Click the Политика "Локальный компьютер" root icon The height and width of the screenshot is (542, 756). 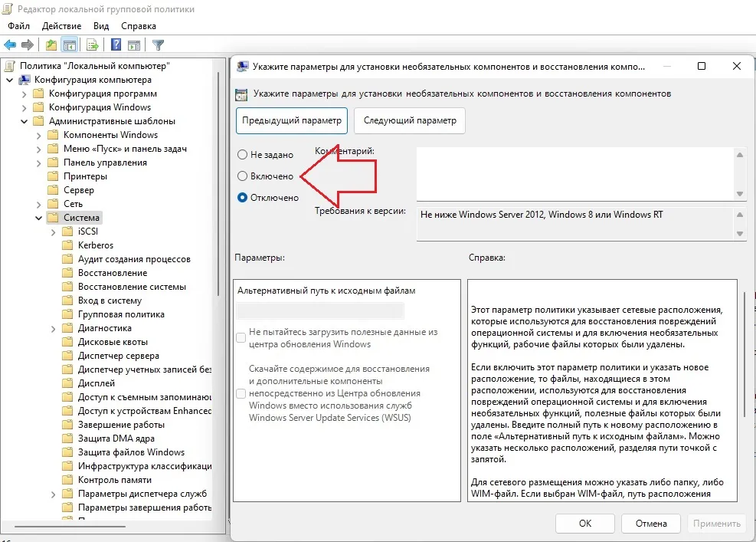tap(9, 66)
